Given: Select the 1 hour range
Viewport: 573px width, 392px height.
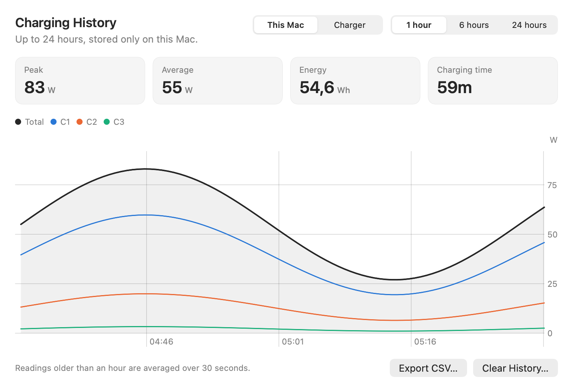Looking at the screenshot, I should [419, 25].
